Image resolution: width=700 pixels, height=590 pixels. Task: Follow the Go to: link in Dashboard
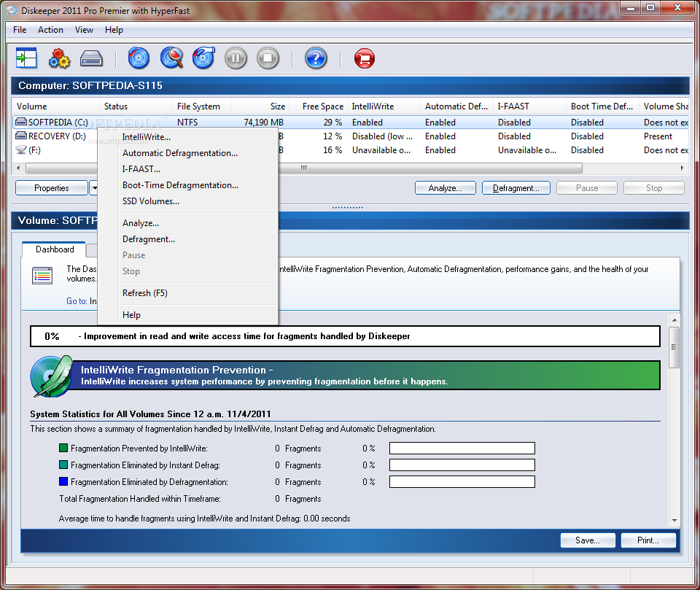77,301
